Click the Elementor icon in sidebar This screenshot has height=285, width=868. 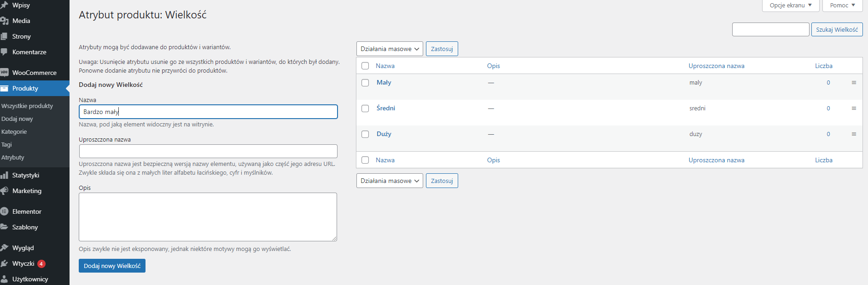(x=5, y=211)
